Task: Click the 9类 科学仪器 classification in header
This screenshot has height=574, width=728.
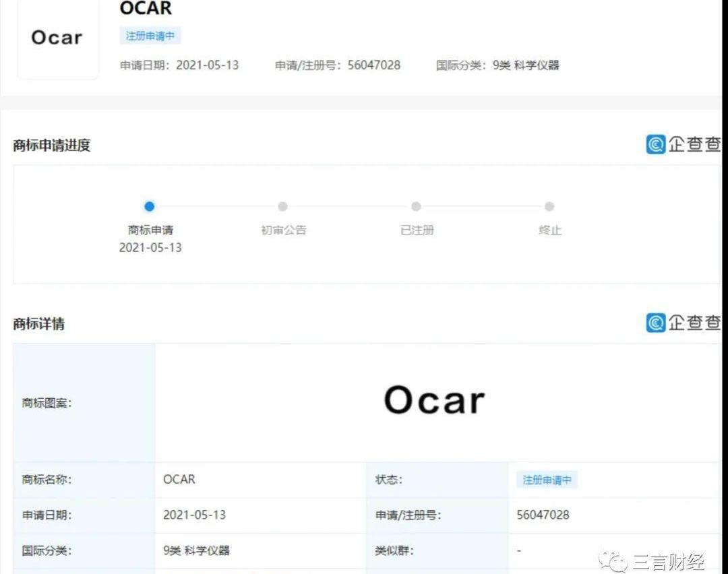Action: click(526, 65)
